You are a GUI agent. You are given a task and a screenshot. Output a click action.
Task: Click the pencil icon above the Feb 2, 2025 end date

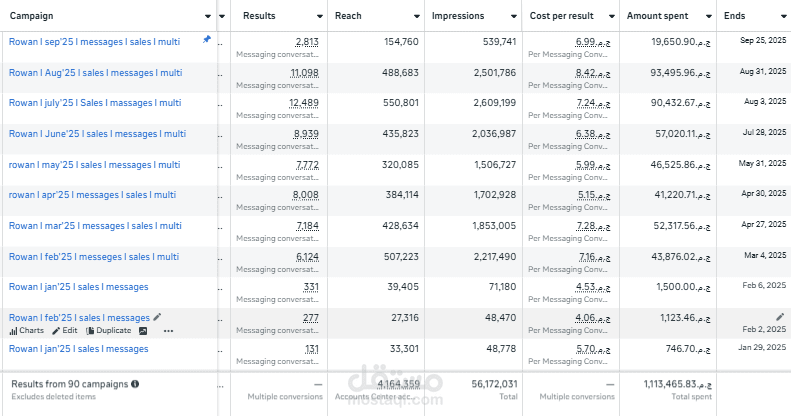780,317
